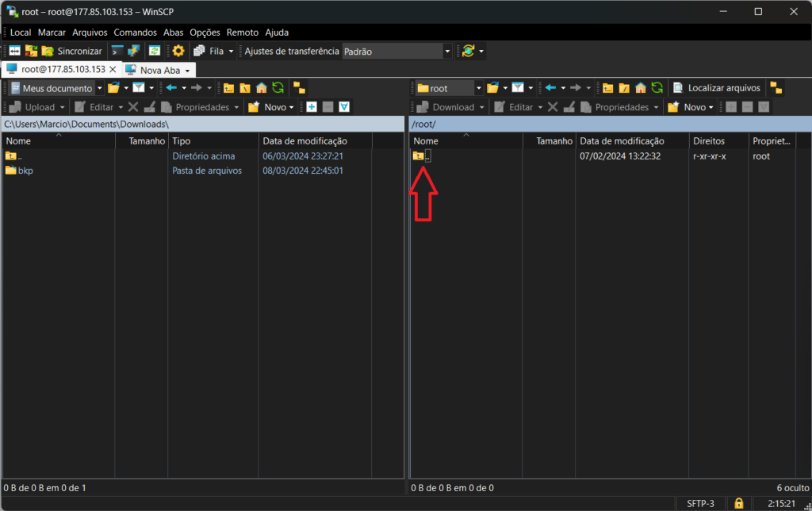Click the local path C:\Users\Marcio\Documents\Downloads\
Screen dimensions: 812x511
click(x=86, y=125)
